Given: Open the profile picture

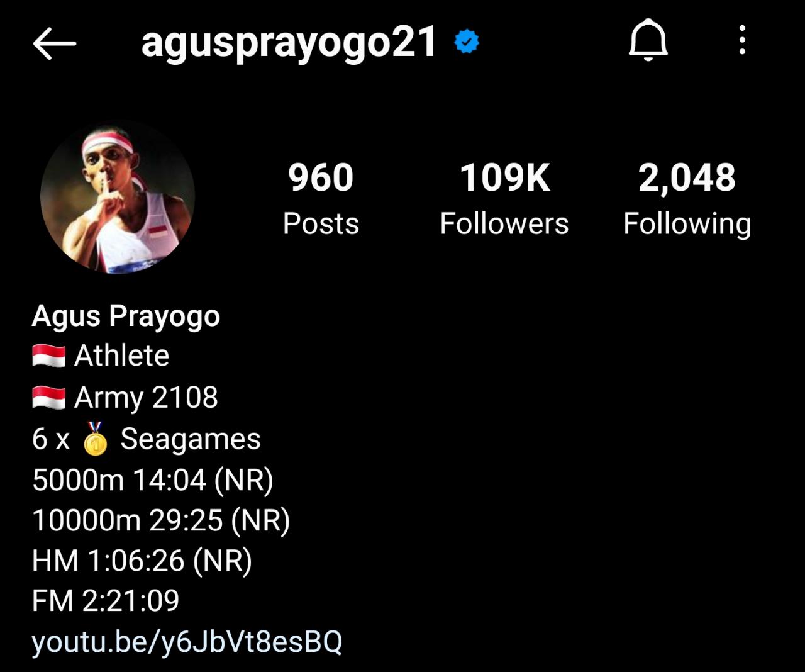Looking at the screenshot, I should (x=118, y=196).
